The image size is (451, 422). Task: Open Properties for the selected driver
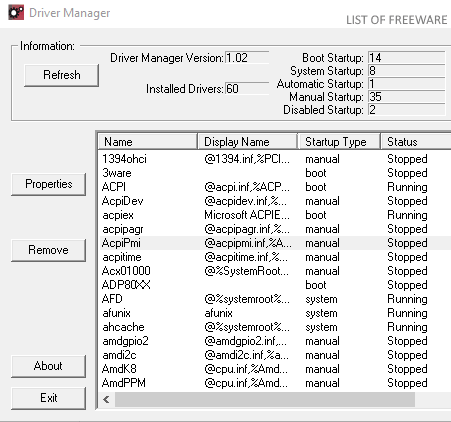pyautogui.click(x=49, y=184)
